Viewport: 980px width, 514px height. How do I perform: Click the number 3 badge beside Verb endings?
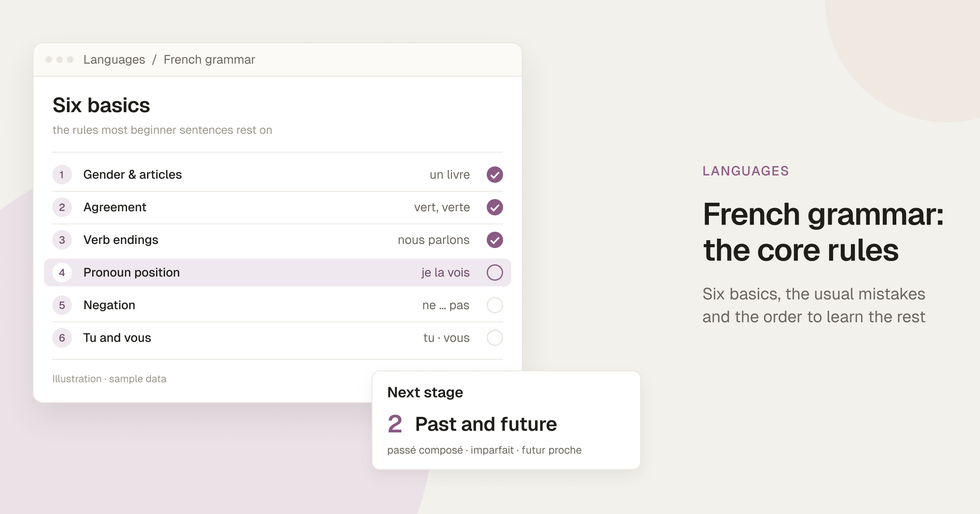(62, 240)
